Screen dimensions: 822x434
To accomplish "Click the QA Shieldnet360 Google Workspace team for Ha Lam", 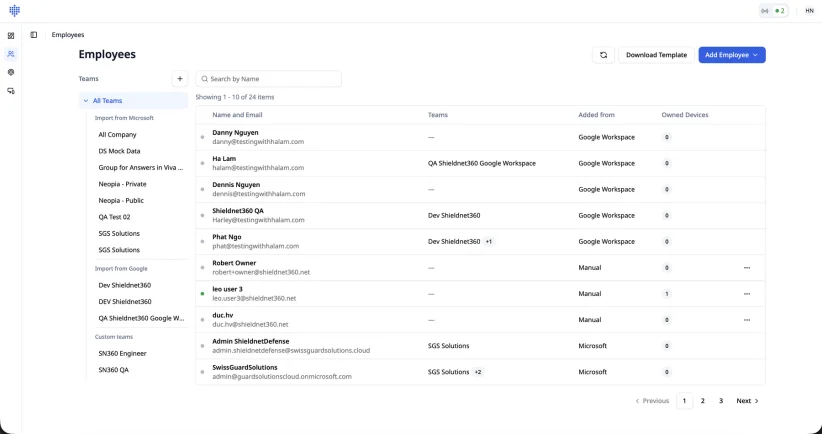I will pyautogui.click(x=482, y=164).
